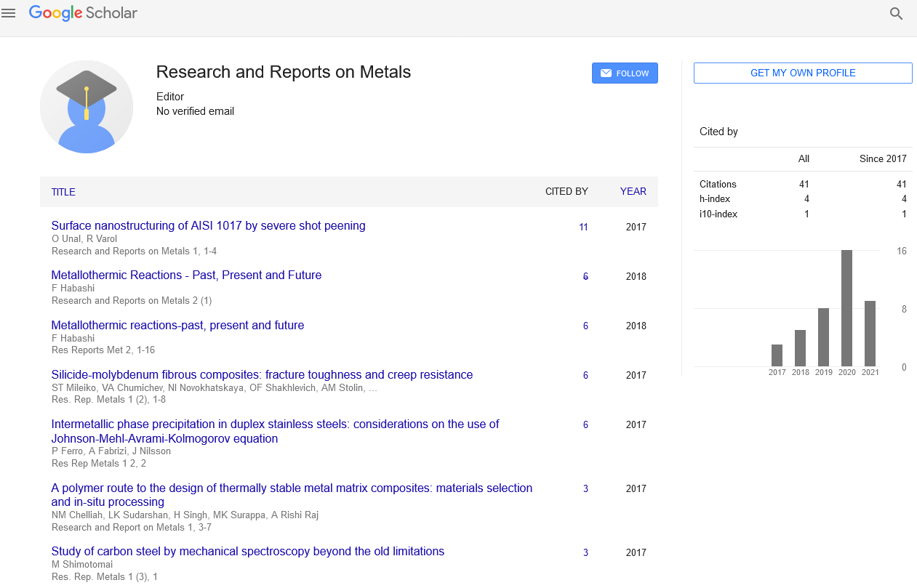This screenshot has width=917, height=588.
Task: Click the 2018 bar in citations chart
Action: pyautogui.click(x=800, y=348)
